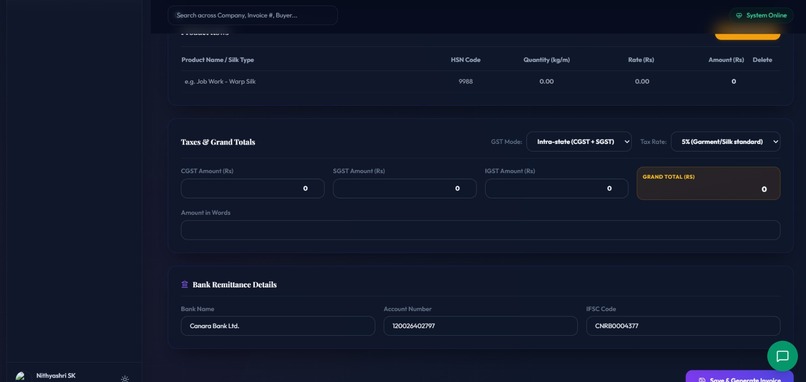Click the IGST Amount input box
806x382 pixels.
tap(556, 188)
